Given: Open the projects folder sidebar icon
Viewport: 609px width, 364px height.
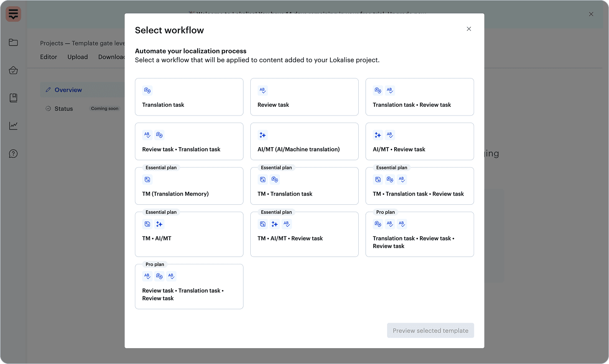Looking at the screenshot, I should 13,42.
